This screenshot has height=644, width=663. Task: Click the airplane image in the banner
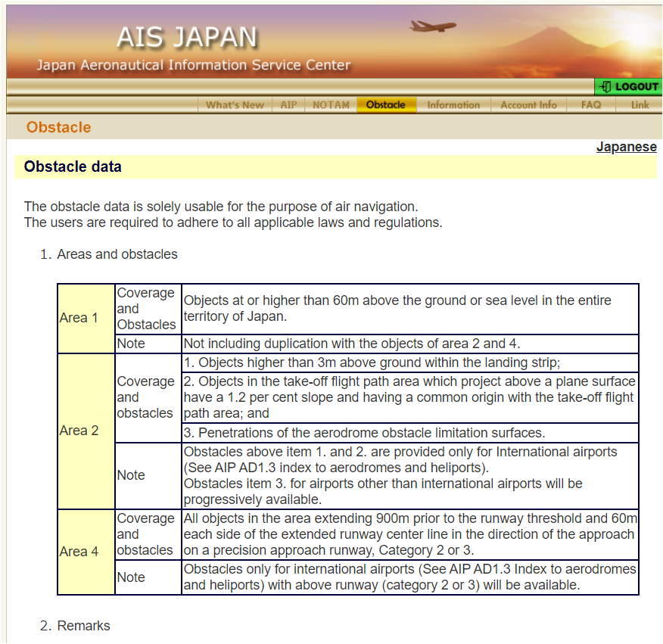click(x=433, y=26)
